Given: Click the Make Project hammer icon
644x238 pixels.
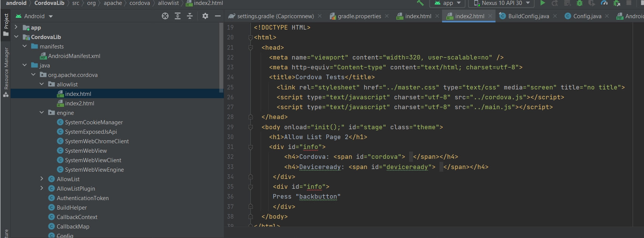Looking at the screenshot, I should 420,3.
